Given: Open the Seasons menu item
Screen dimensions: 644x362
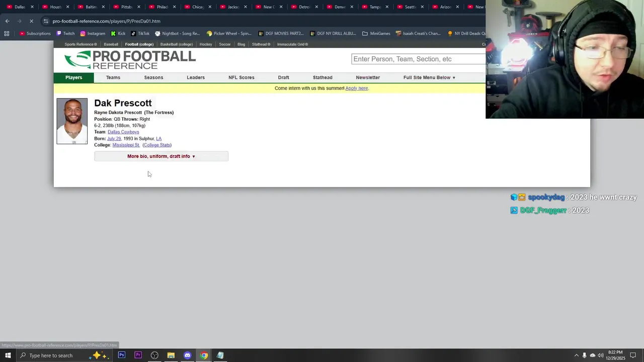Looking at the screenshot, I should click(153, 77).
